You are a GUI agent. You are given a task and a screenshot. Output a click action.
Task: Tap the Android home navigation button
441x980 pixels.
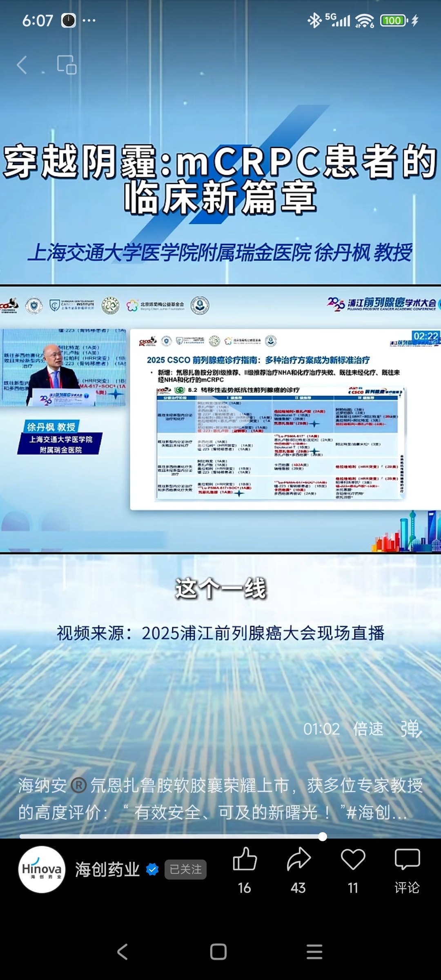tap(218, 952)
